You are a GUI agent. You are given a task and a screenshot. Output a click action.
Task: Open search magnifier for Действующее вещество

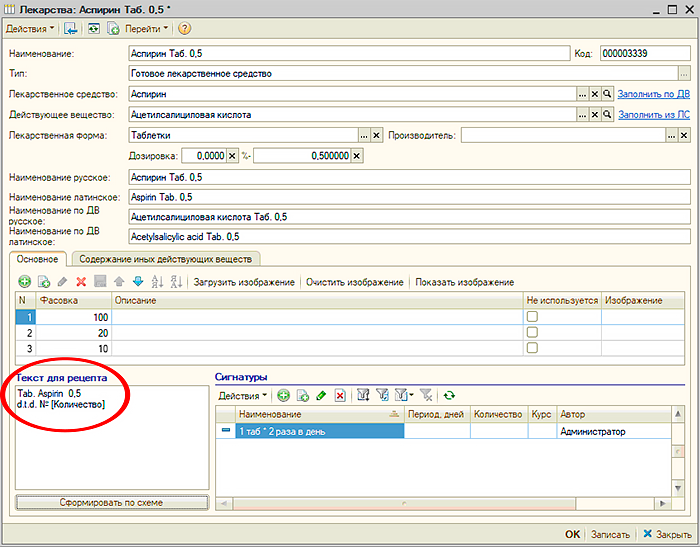click(606, 115)
